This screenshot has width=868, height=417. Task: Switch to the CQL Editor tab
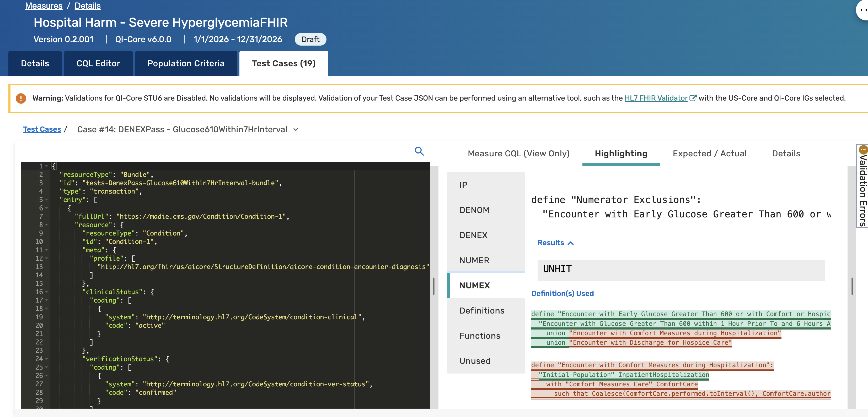98,63
